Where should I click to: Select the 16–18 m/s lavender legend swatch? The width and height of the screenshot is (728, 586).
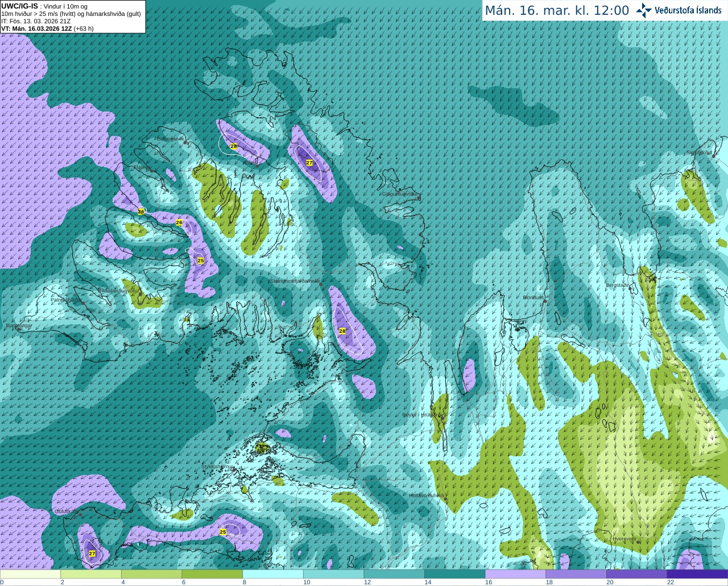click(x=516, y=574)
